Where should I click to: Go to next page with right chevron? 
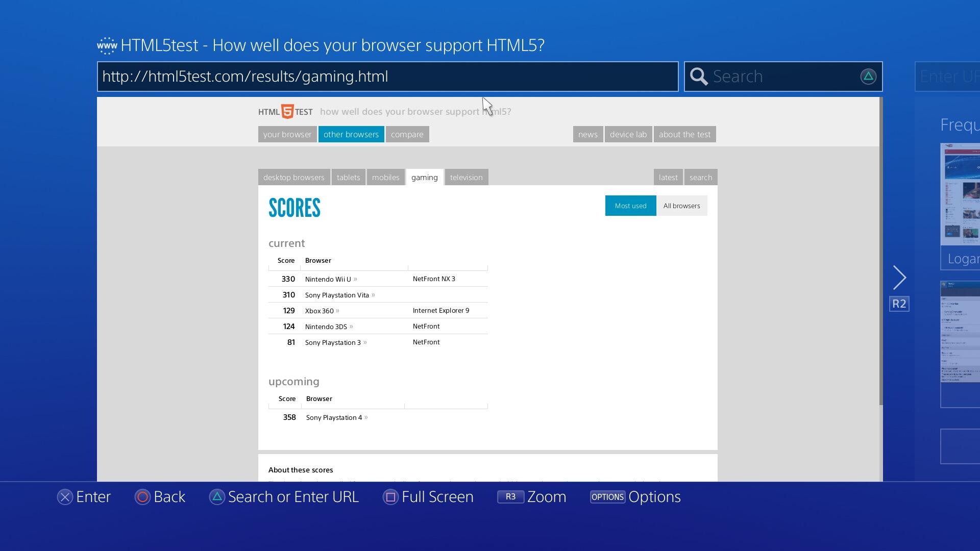(x=899, y=278)
